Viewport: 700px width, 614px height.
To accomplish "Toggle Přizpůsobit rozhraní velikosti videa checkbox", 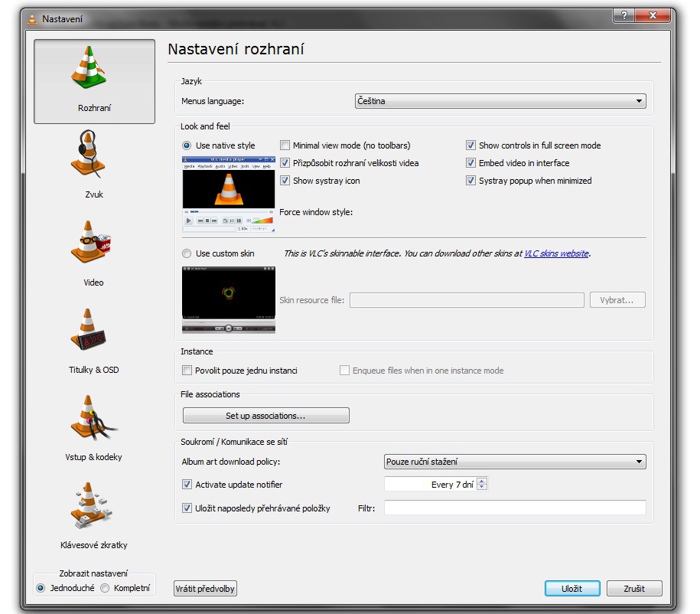I will coord(285,163).
